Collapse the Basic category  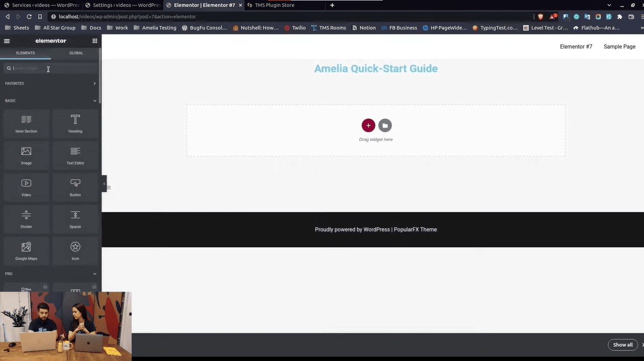(x=50, y=100)
